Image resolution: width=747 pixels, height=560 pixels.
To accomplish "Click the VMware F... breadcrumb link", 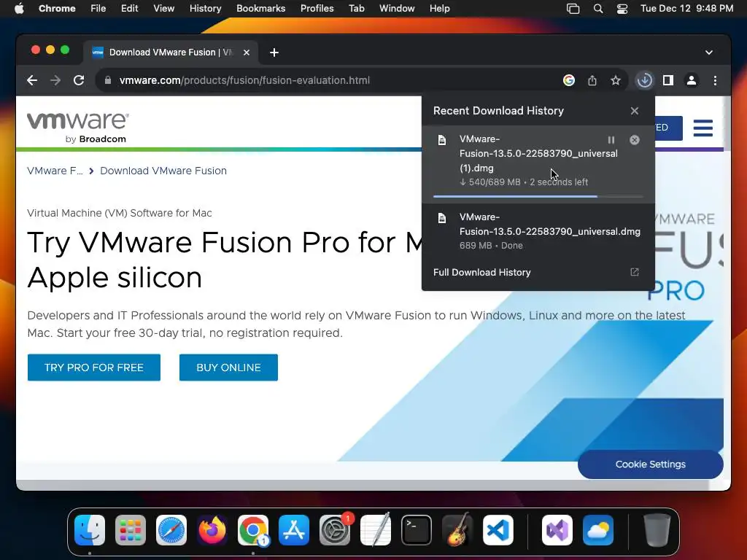I will [x=55, y=171].
